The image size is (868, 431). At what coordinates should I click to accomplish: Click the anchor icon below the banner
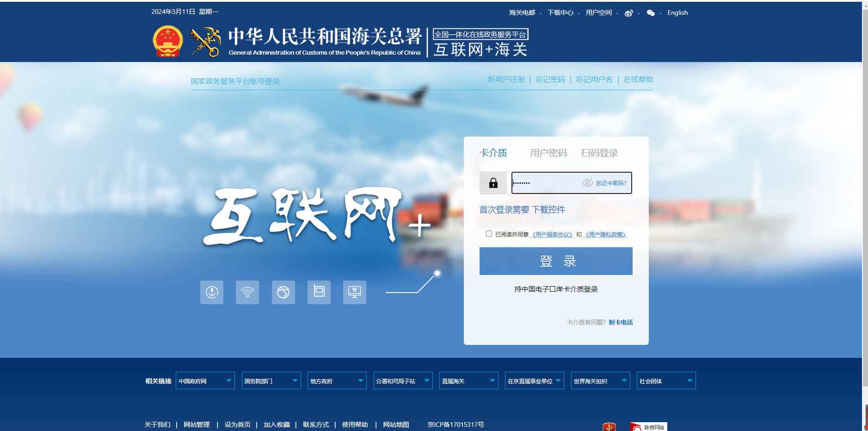212,292
